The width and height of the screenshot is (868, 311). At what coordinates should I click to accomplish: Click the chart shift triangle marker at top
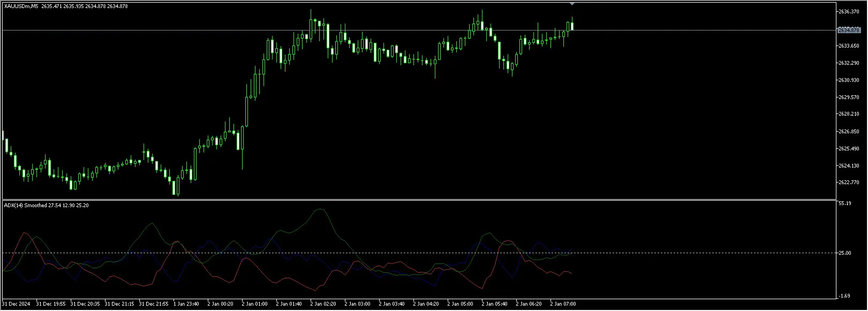pyautogui.click(x=572, y=4)
